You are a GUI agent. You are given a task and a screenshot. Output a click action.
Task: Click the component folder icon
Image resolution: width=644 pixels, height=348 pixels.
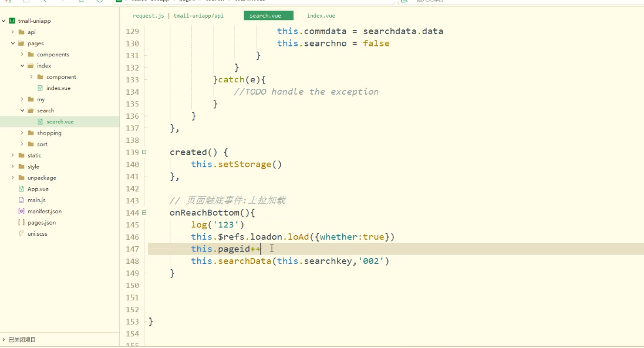[x=41, y=76]
